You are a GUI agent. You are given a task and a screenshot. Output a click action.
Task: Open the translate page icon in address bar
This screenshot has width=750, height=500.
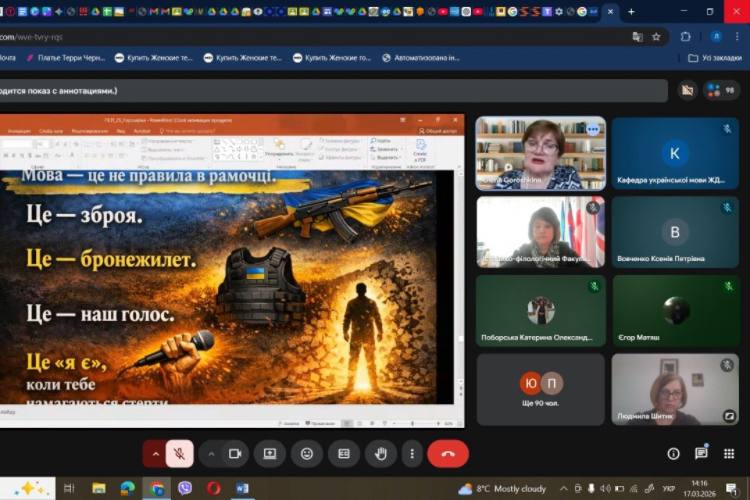click(x=637, y=36)
